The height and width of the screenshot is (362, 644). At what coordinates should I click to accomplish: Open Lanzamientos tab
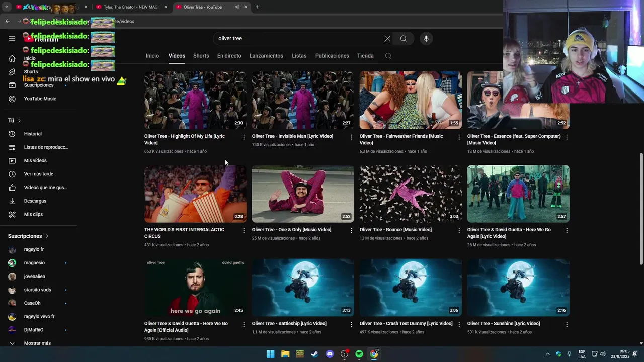coord(266,56)
